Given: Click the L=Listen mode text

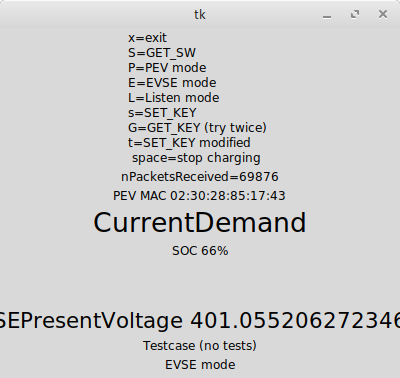Looking at the screenshot, I should click(174, 98).
